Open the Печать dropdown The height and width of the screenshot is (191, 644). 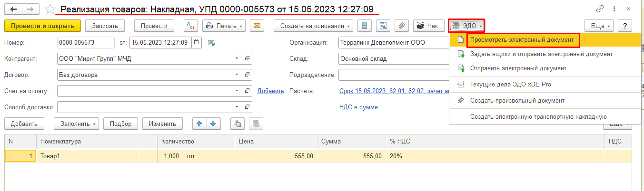pyautogui.click(x=224, y=26)
